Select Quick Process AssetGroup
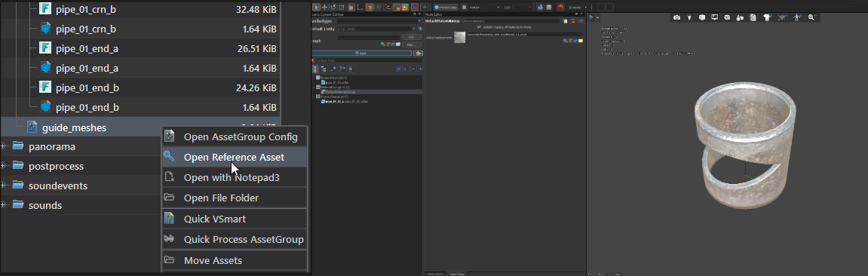Screen dimensions: 868x276 (235, 240)
